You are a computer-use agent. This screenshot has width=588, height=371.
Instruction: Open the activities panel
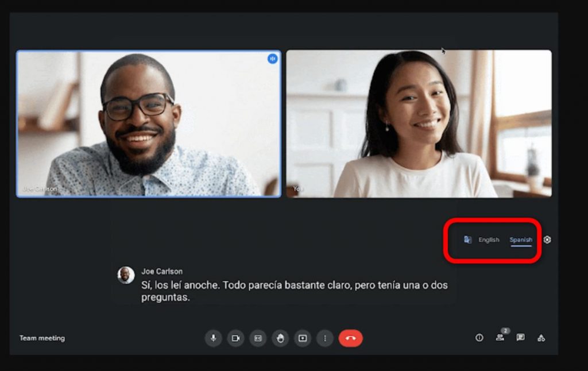pyautogui.click(x=541, y=338)
